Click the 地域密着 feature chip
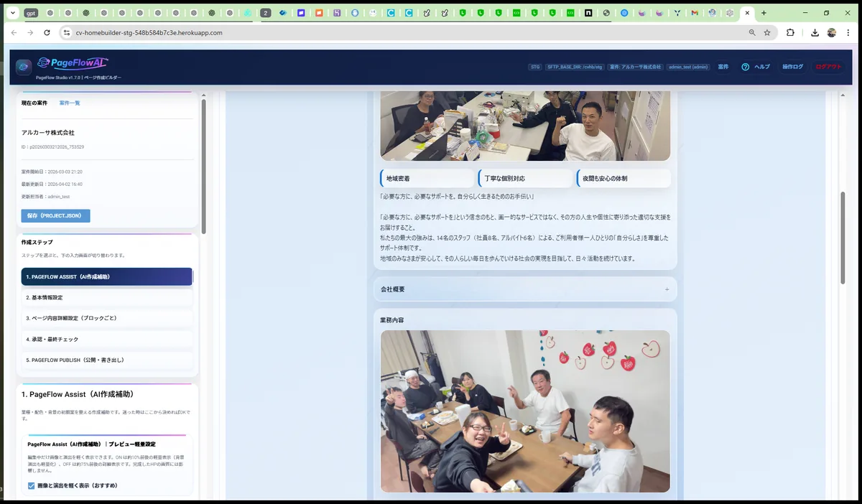The height and width of the screenshot is (504, 862). coord(427,178)
